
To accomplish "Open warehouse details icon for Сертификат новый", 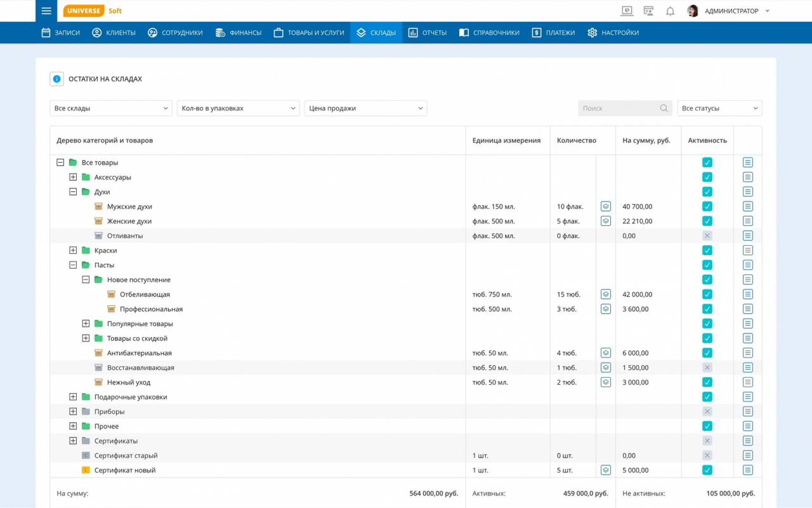I will (x=606, y=470).
